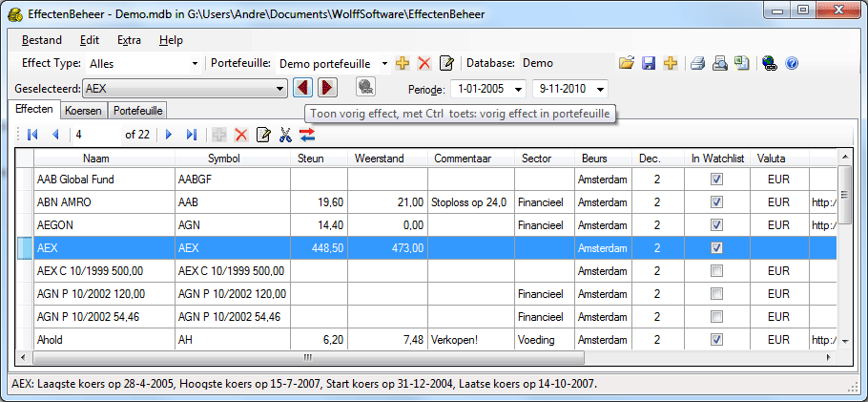Save the database with the floppy disk icon
The width and height of the screenshot is (868, 402).
[649, 63]
